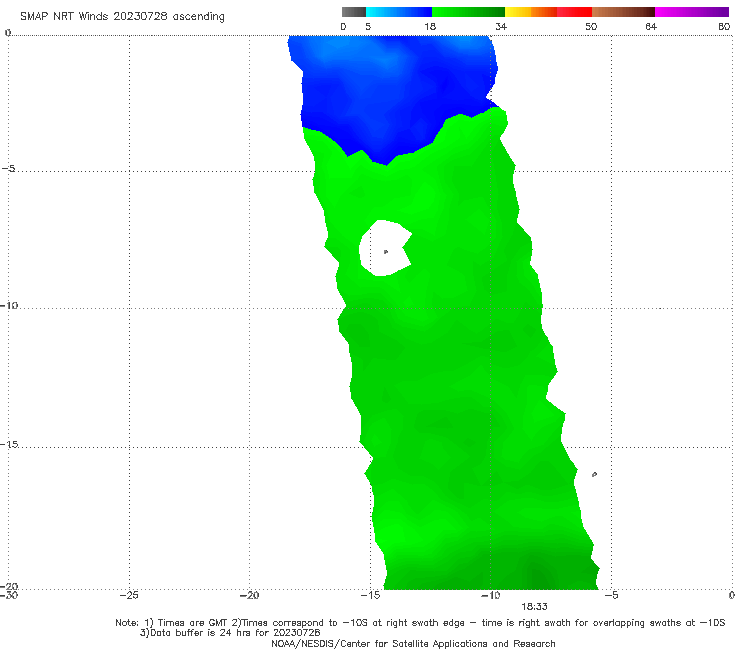Click the color bar label '5'
This screenshot has width=740, height=650.
[x=368, y=26]
